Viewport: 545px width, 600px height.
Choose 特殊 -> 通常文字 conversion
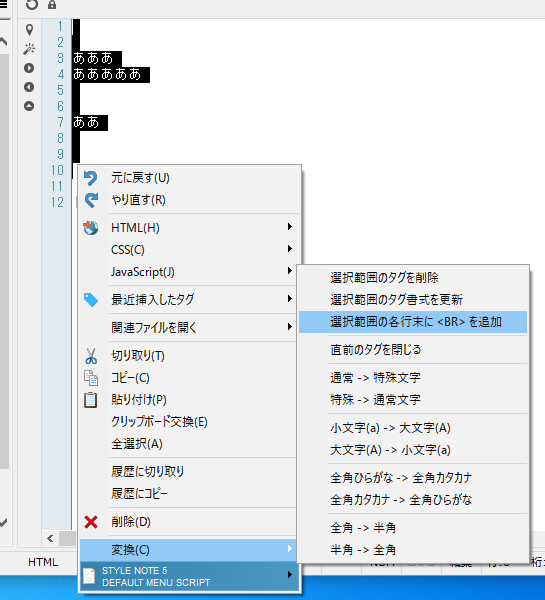(x=413, y=400)
